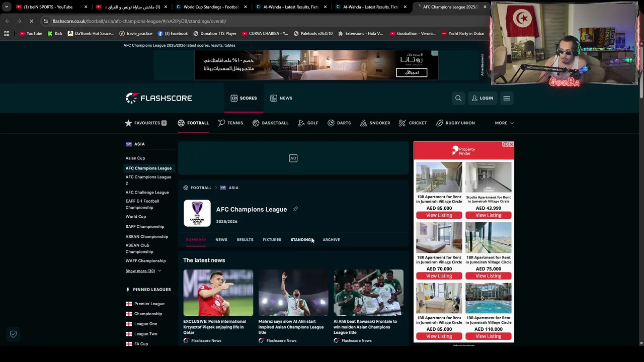Open the Mahrez Al Ahli news thumbnail
The image size is (644, 362).
(293, 293)
